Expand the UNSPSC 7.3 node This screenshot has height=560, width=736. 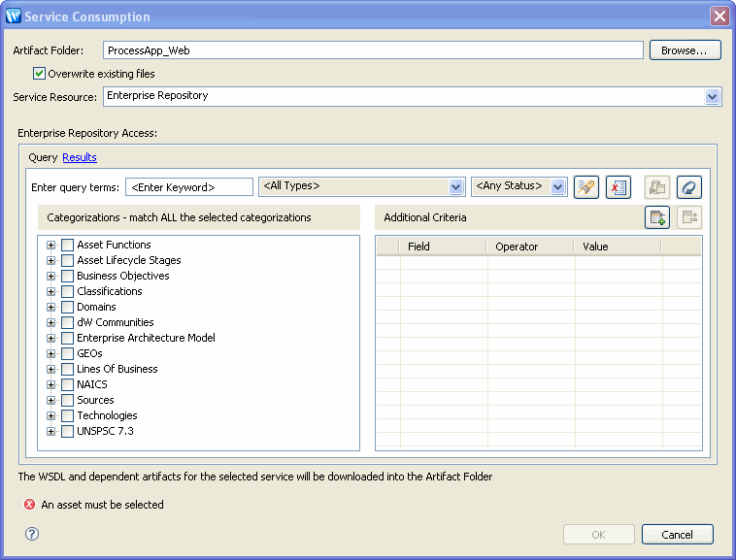(50, 431)
